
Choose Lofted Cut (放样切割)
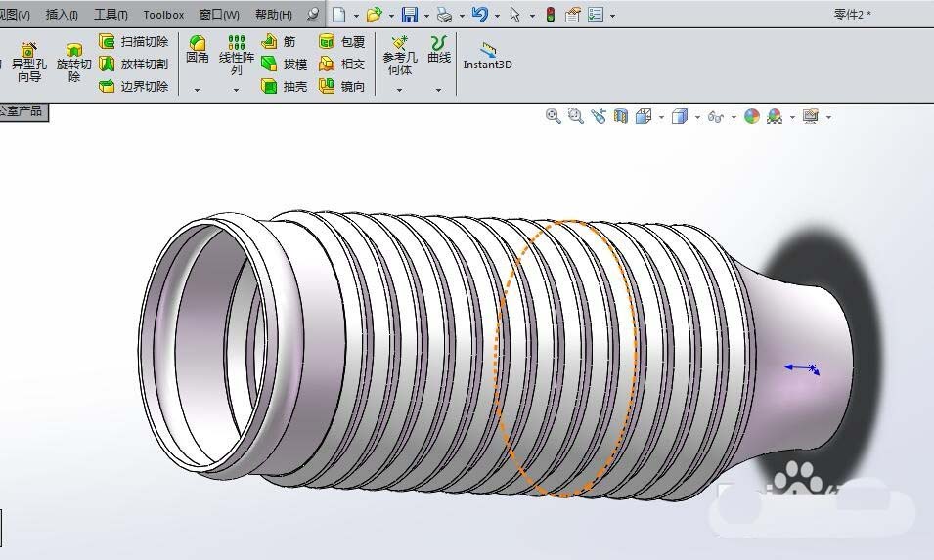tap(133, 64)
